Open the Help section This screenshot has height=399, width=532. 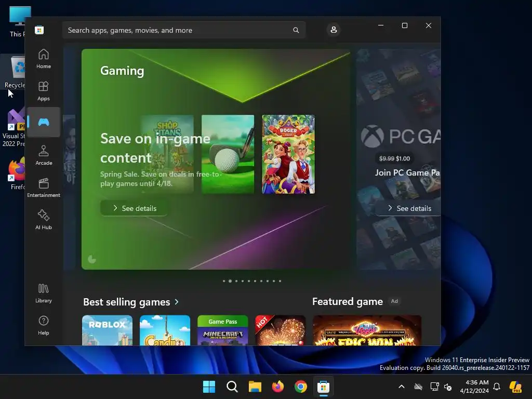(x=44, y=326)
